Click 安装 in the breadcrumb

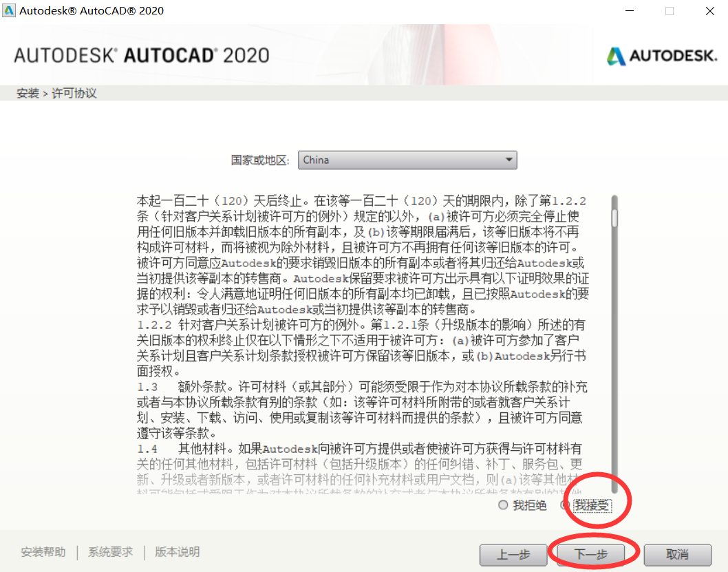pyautogui.click(x=28, y=94)
